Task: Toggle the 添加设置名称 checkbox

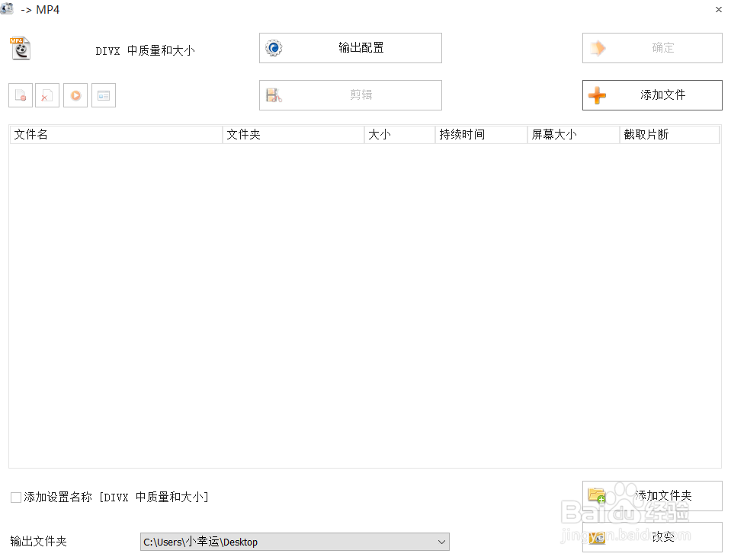Action: (x=16, y=498)
